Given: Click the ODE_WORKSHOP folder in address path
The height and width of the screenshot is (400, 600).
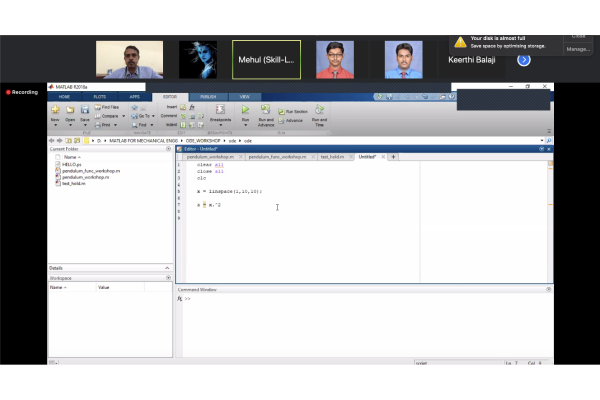Looking at the screenshot, I should coord(203,141).
